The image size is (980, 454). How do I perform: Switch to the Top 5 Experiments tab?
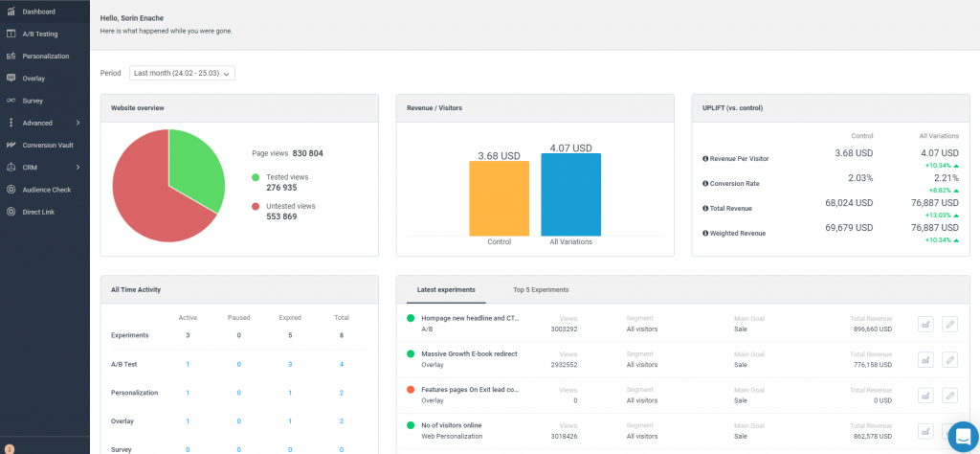tap(541, 289)
